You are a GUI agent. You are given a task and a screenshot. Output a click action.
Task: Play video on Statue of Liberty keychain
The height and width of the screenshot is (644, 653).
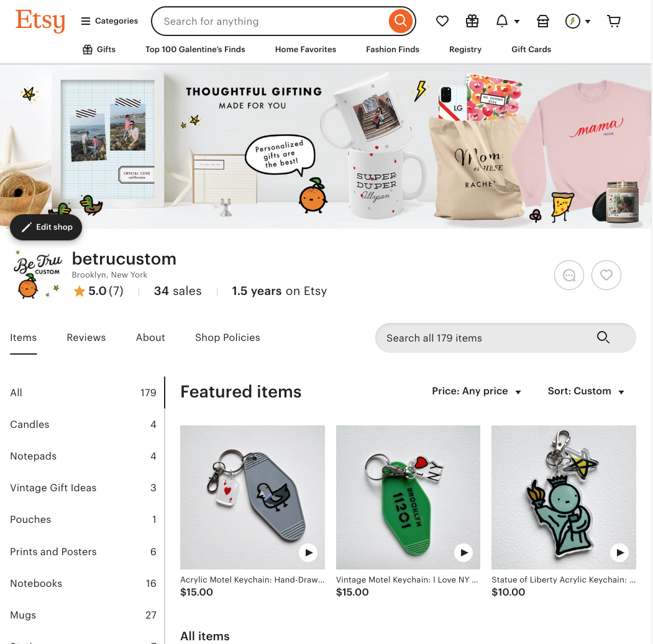(x=619, y=553)
